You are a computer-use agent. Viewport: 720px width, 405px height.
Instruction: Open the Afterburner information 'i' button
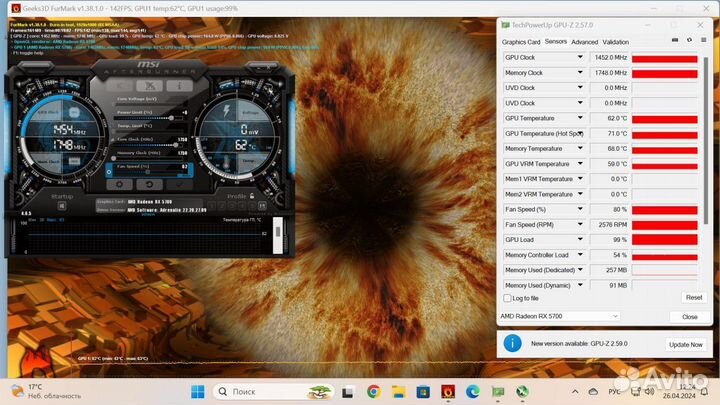pyautogui.click(x=180, y=86)
